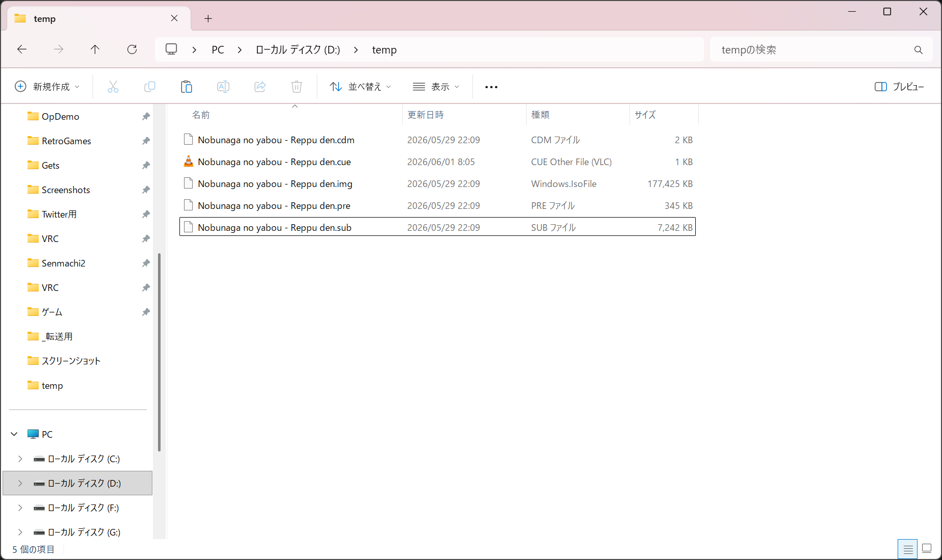
Task: Click the Delete trash icon
Action: (x=297, y=87)
